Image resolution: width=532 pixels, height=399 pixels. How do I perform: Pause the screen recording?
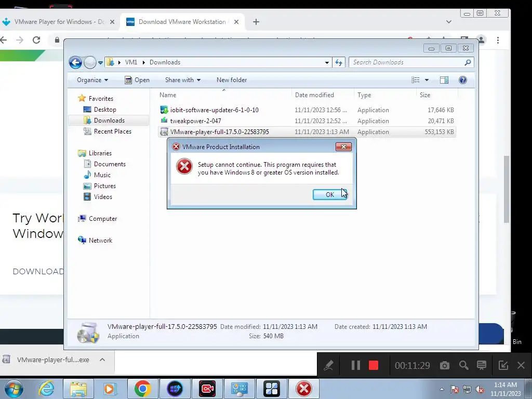click(355, 365)
